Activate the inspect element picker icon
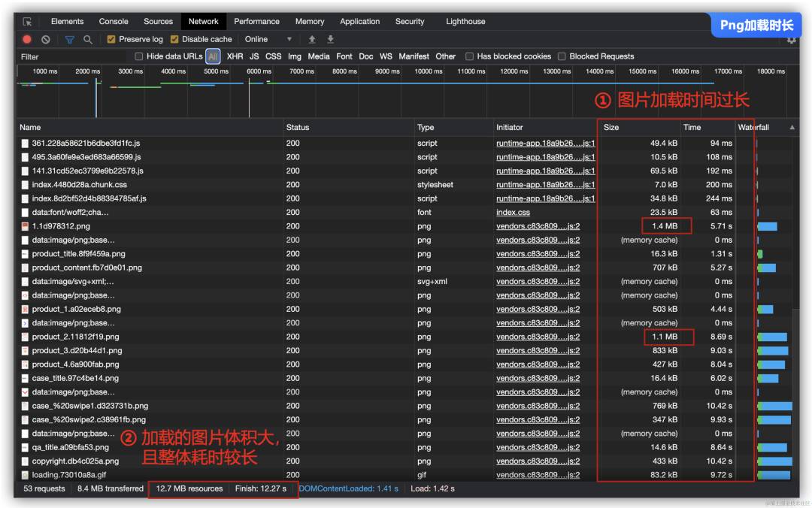Screen dimensions: 812x508 pyautogui.click(x=28, y=22)
